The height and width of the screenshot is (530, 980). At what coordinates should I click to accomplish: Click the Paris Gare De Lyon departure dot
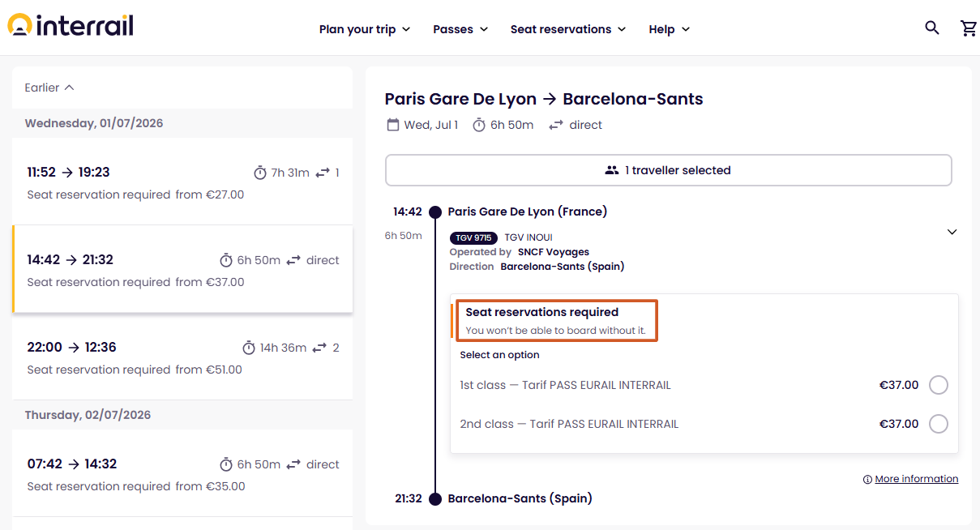(435, 212)
